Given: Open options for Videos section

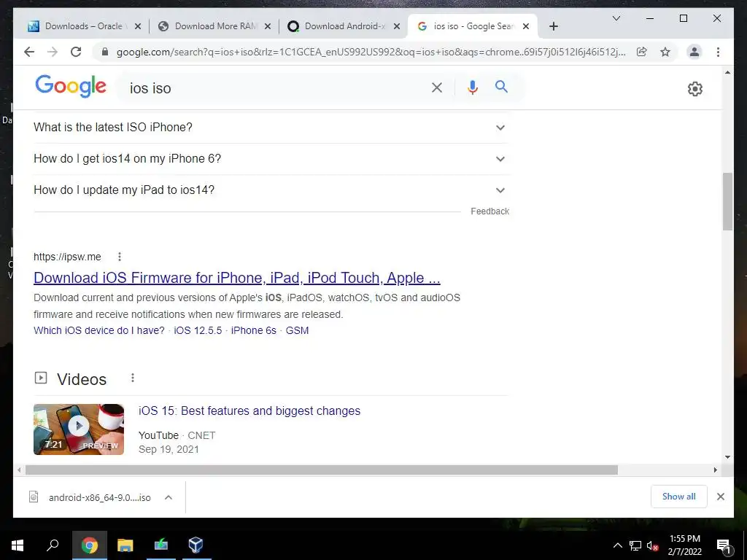Looking at the screenshot, I should click(133, 378).
